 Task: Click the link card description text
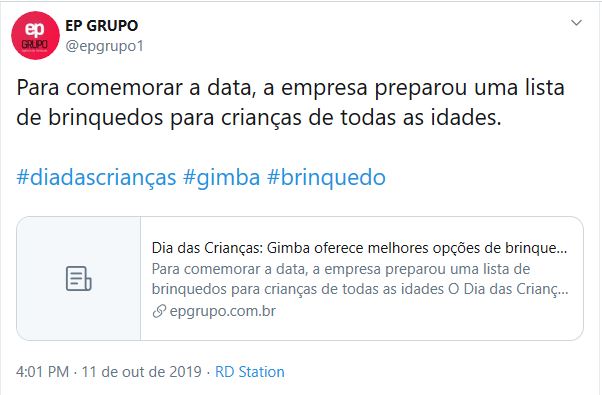click(x=360, y=279)
